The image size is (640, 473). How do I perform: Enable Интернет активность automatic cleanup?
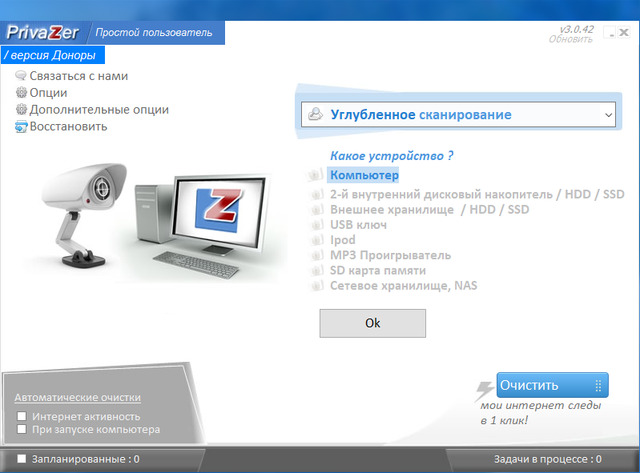pyautogui.click(x=22, y=416)
